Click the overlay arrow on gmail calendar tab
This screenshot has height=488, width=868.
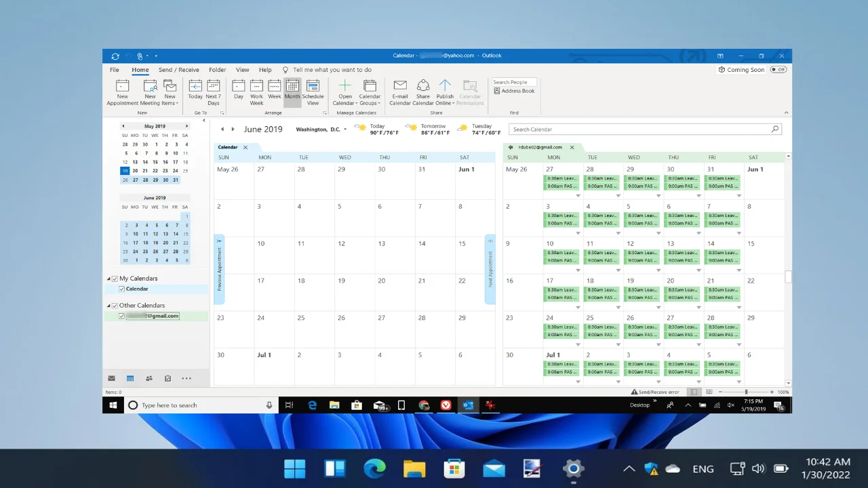tap(511, 147)
